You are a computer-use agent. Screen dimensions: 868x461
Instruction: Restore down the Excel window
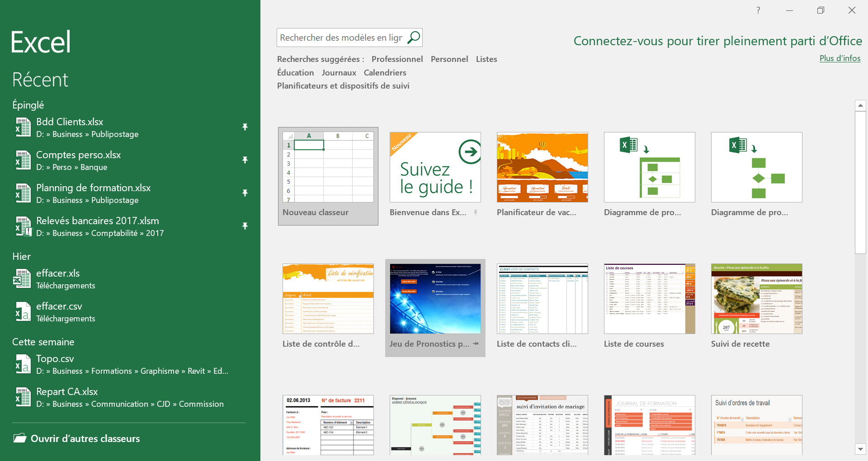[x=821, y=10]
